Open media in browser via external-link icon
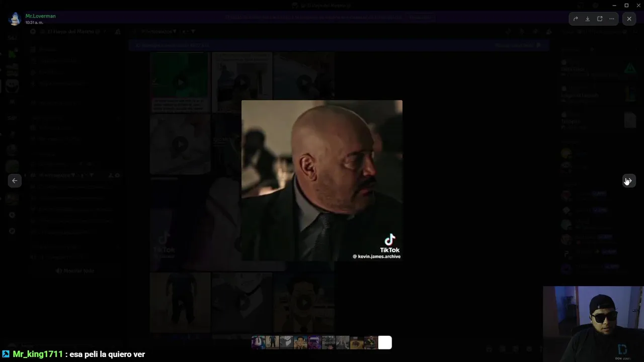The height and width of the screenshot is (362, 644). pos(600,19)
